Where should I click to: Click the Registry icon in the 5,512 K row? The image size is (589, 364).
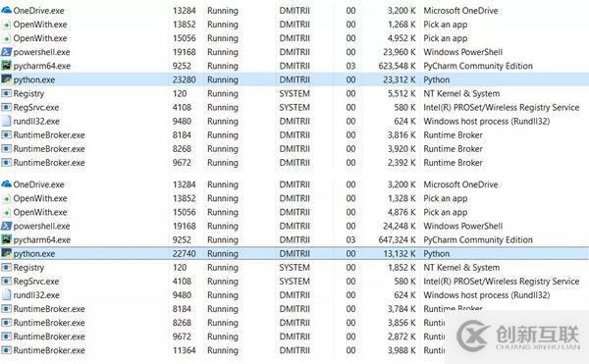pyautogui.click(x=7, y=93)
